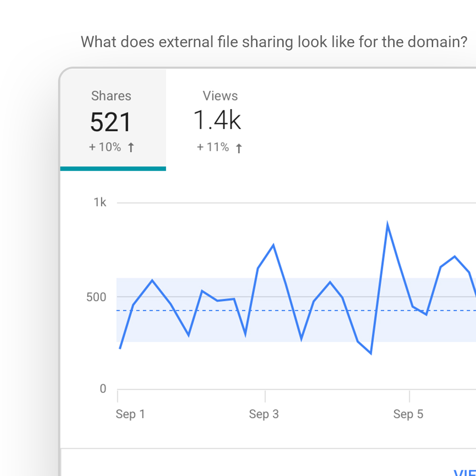The image size is (476, 476).
Task: Click the Sep 1 axis label
Action: [130, 414]
